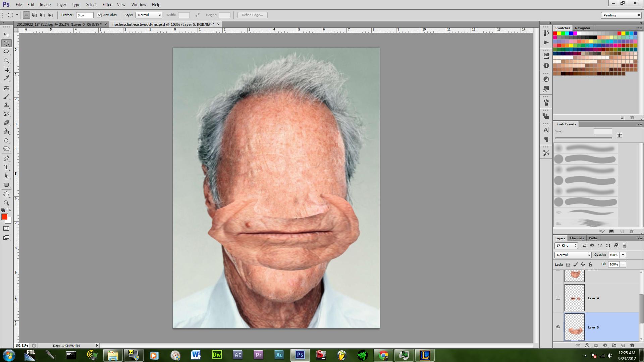The width and height of the screenshot is (644, 362).
Task: Select the Healing Brush tool
Action: click(6, 88)
